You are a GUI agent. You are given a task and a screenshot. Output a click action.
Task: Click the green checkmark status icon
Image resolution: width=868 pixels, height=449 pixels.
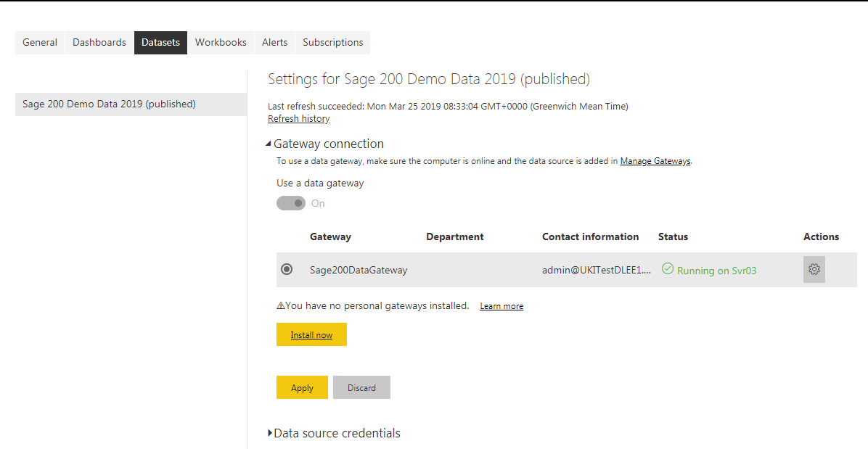[667, 268]
